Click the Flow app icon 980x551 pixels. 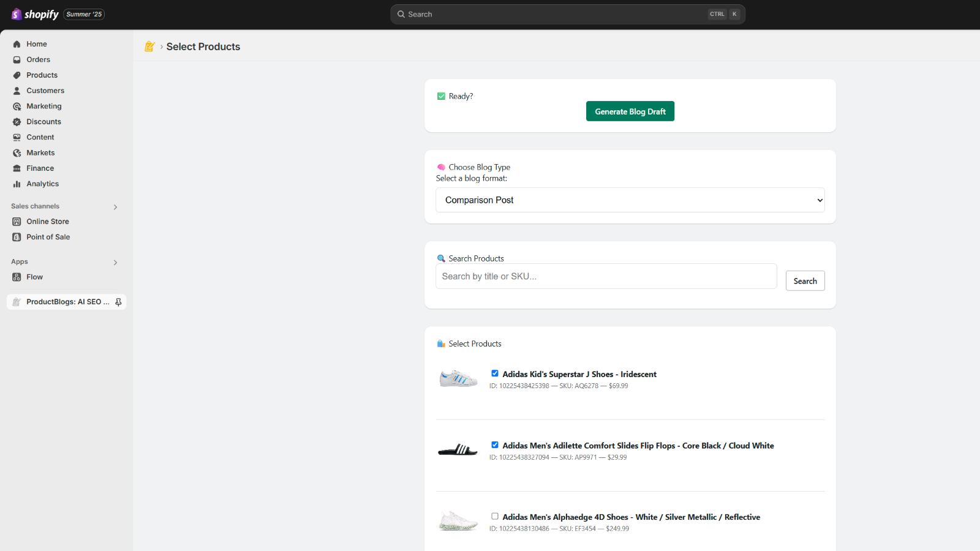pyautogui.click(x=17, y=277)
